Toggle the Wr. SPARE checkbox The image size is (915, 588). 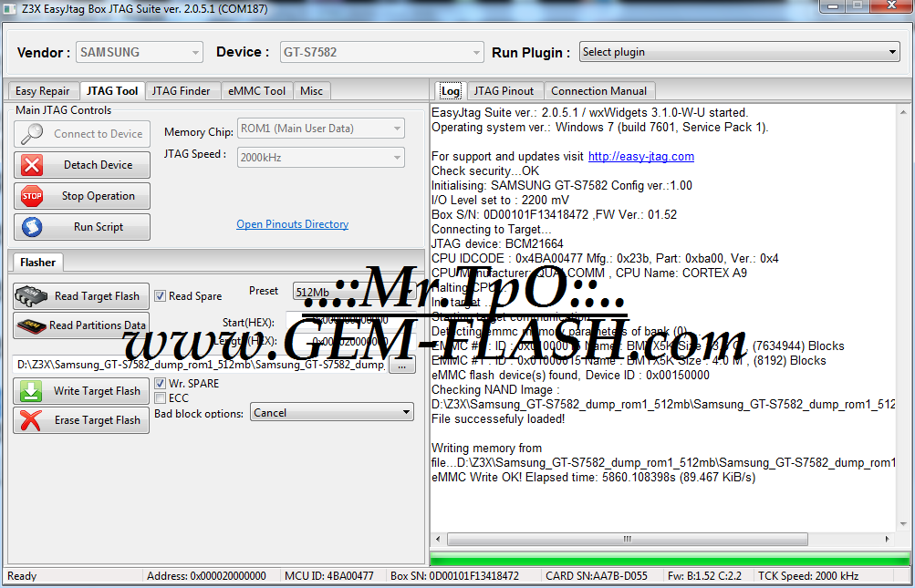pyautogui.click(x=160, y=384)
